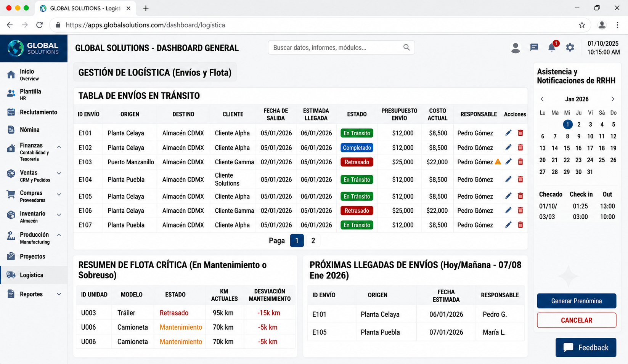
Task: Click the search magnifier icon
Action: click(406, 47)
